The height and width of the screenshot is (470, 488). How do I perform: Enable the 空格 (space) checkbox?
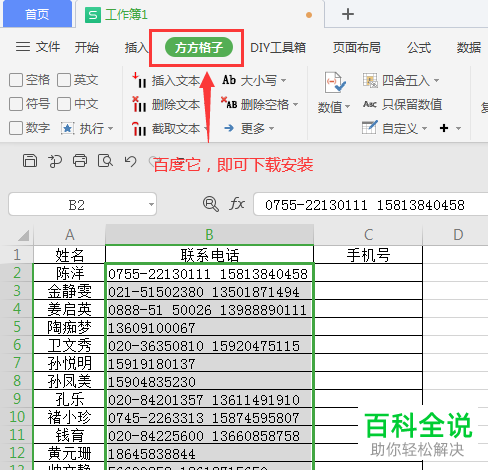[x=16, y=80]
